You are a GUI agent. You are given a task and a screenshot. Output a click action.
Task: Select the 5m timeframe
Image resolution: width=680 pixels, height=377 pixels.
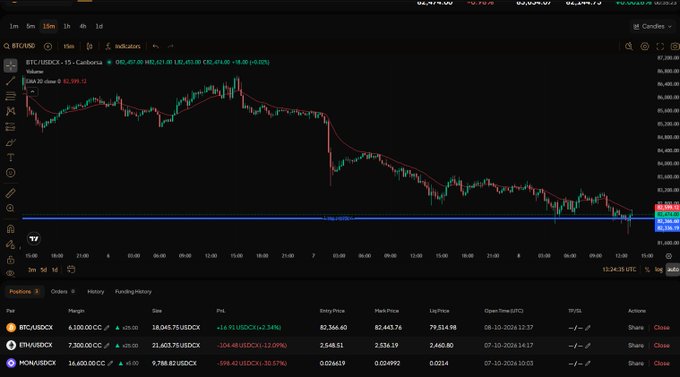point(30,26)
